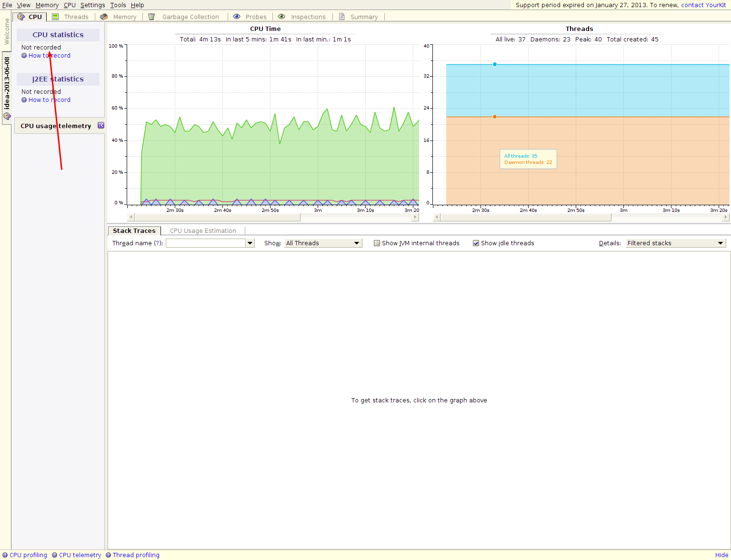Focus the Thread name input field
731x560 pixels.
[x=206, y=243]
